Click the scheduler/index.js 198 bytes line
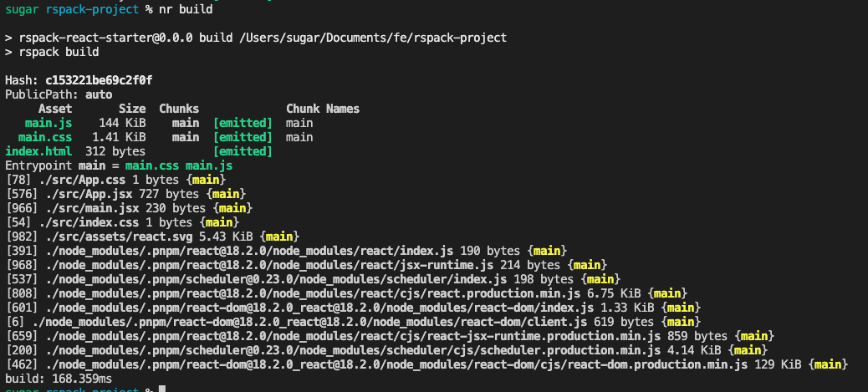 313,279
